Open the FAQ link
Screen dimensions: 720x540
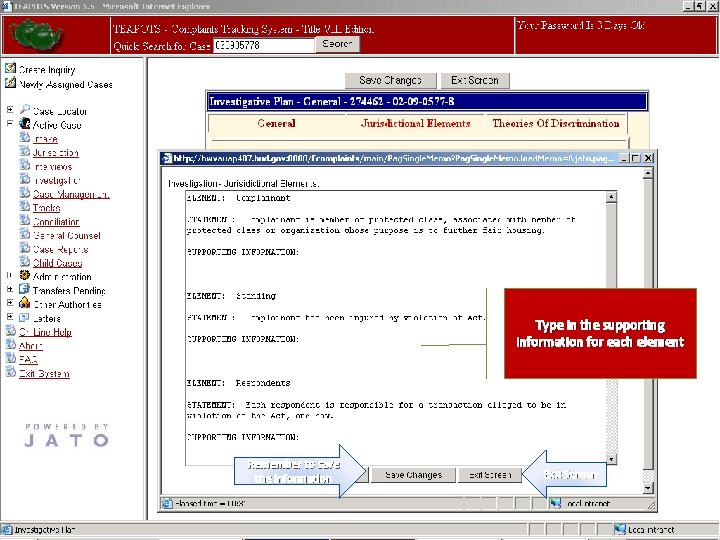pyautogui.click(x=28, y=360)
